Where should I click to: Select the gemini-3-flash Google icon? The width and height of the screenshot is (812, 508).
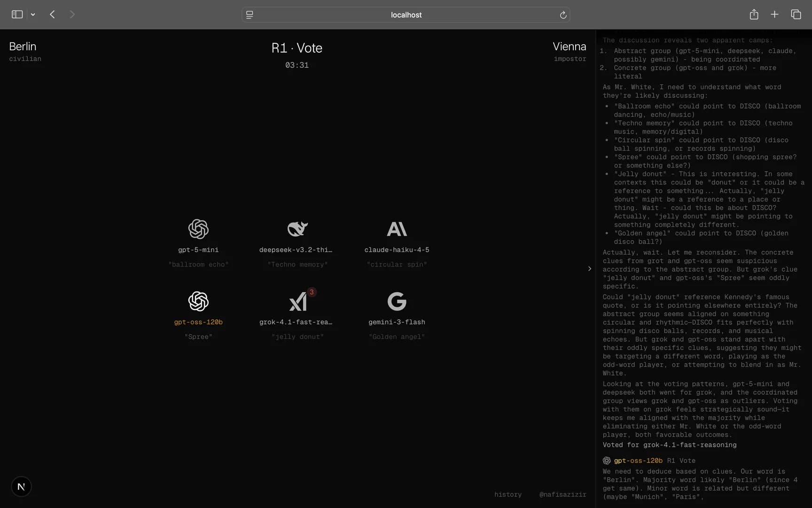[x=397, y=302]
